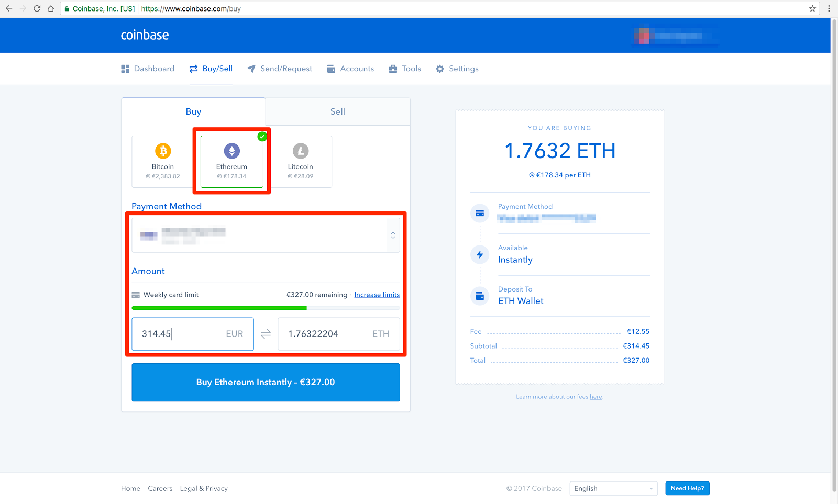Open the Accounts section
The height and width of the screenshot is (504, 838).
[350, 69]
